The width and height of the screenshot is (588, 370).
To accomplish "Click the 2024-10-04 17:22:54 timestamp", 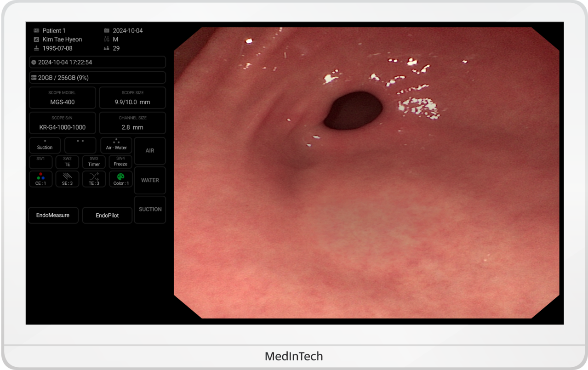I will (65, 62).
